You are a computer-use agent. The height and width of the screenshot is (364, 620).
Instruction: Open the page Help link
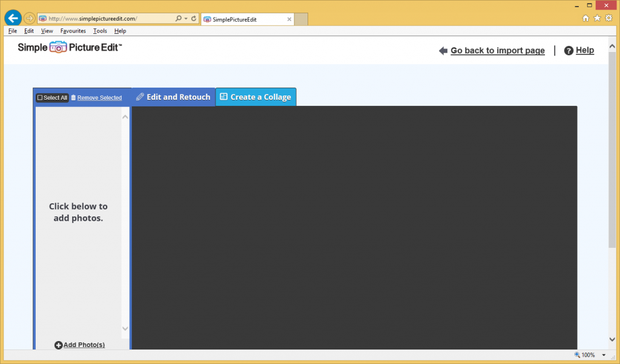pos(585,50)
